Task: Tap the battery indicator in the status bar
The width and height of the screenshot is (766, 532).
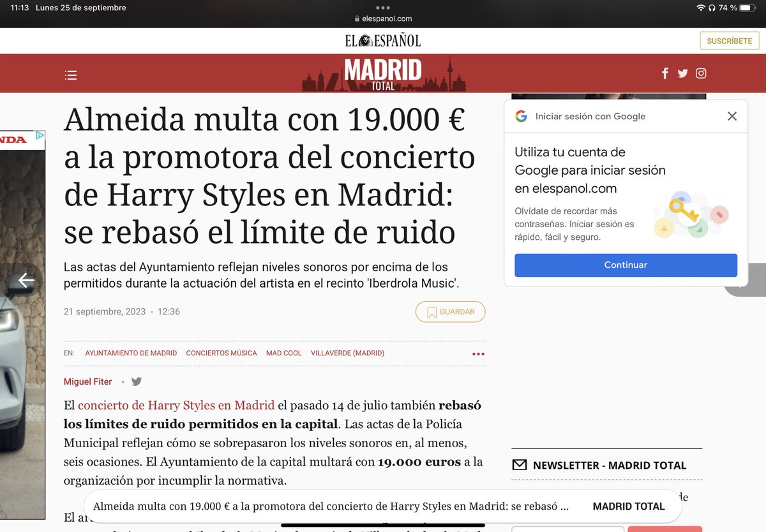Action: click(x=749, y=8)
